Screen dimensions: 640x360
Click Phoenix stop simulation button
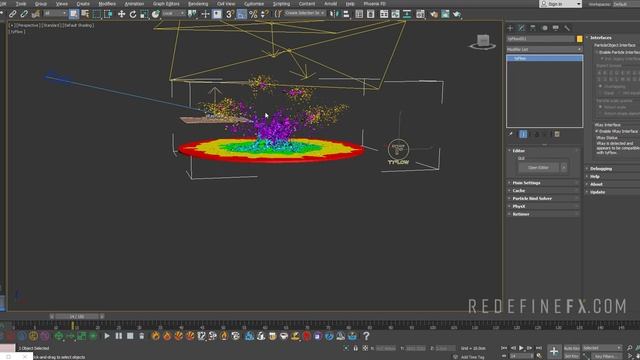point(130,336)
